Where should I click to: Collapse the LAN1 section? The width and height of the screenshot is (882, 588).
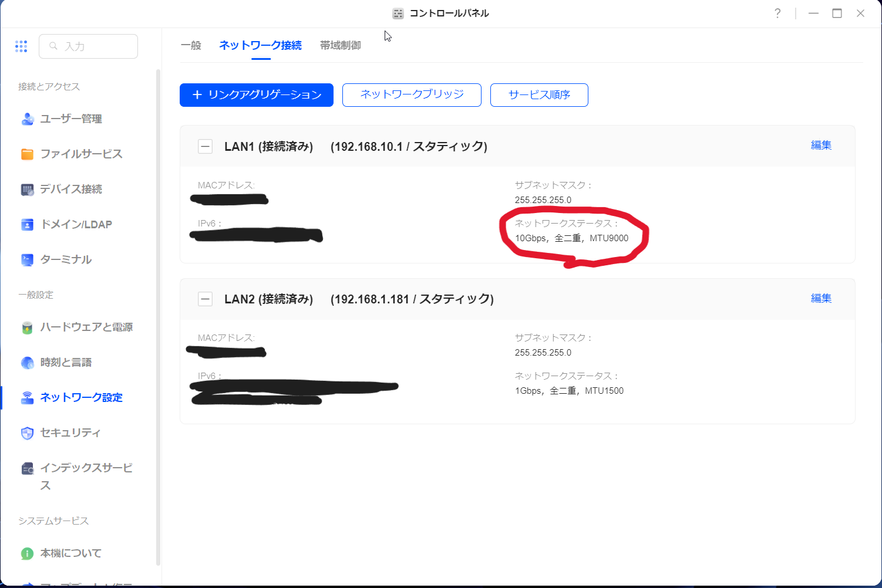coord(205,146)
